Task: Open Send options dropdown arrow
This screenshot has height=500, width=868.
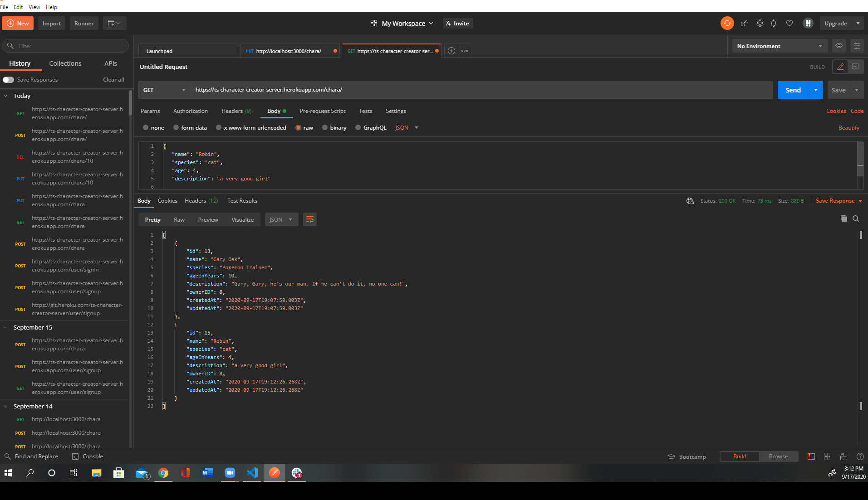Action: click(x=816, y=90)
